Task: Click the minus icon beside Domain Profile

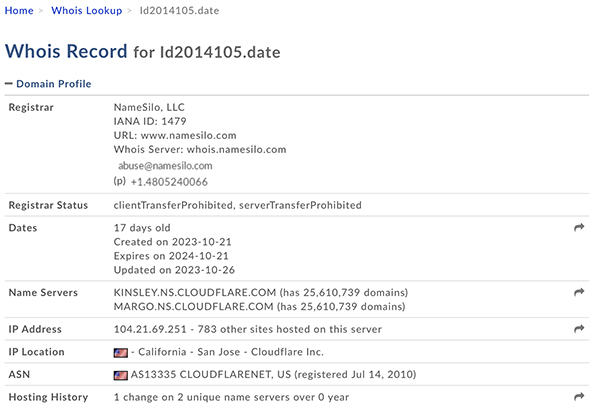Action: coord(9,83)
